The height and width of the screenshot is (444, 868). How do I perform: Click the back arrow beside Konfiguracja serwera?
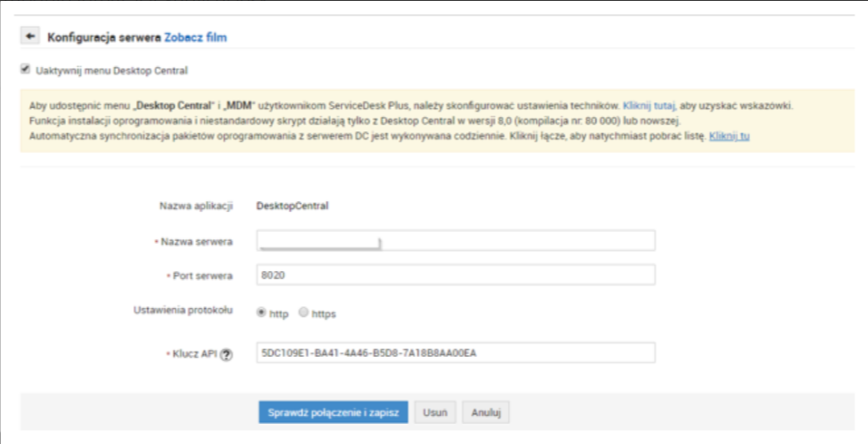coord(30,36)
